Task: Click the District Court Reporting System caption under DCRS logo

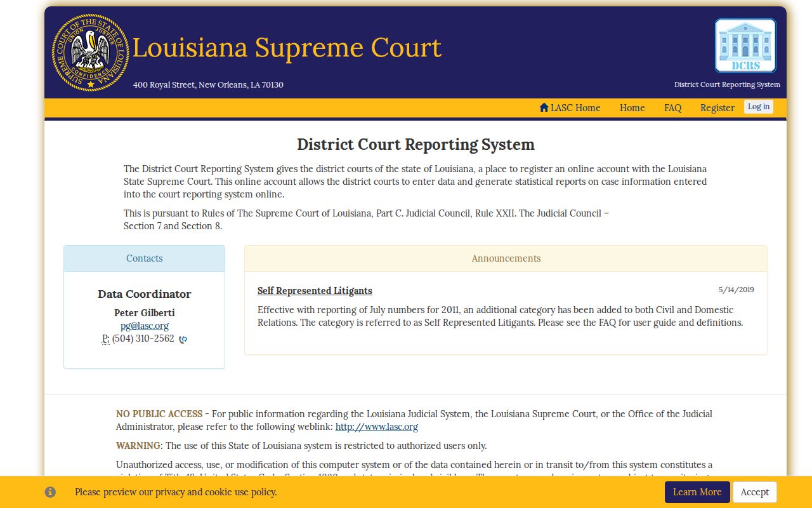Action: (727, 84)
